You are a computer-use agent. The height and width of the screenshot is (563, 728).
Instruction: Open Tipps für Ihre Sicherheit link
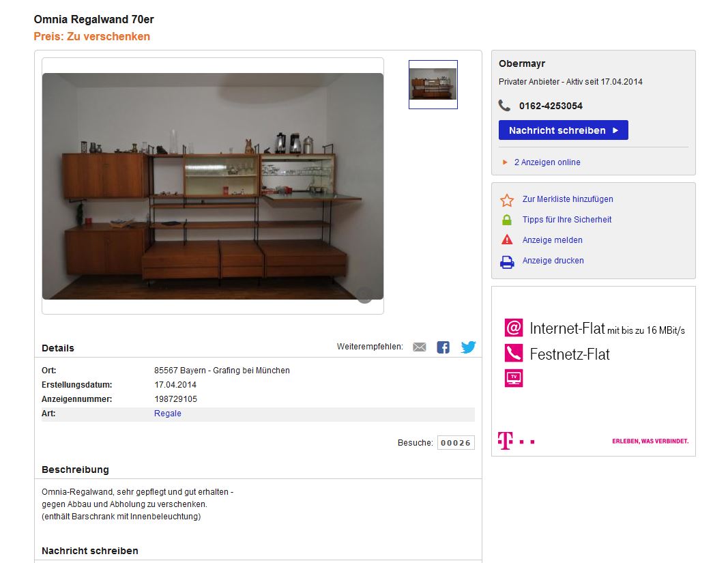point(566,220)
